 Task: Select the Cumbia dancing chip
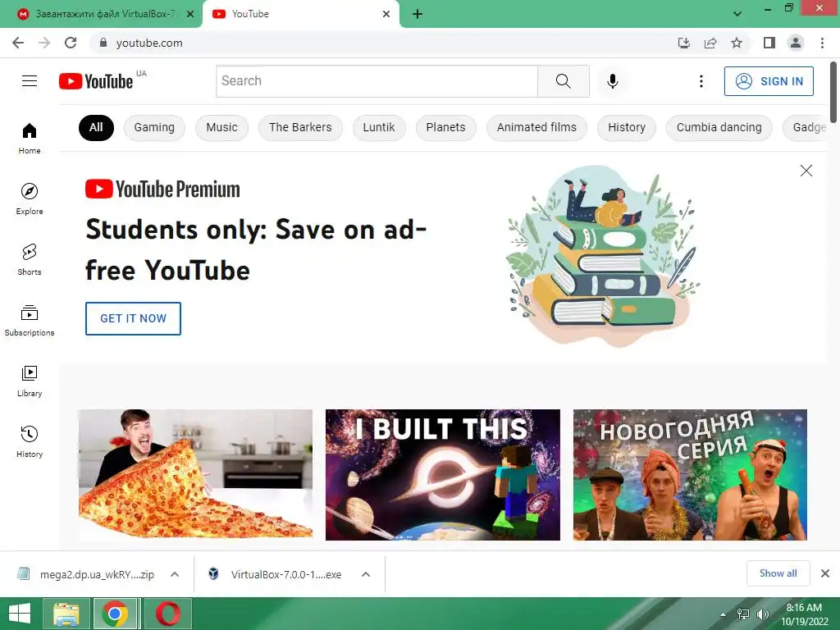719,127
